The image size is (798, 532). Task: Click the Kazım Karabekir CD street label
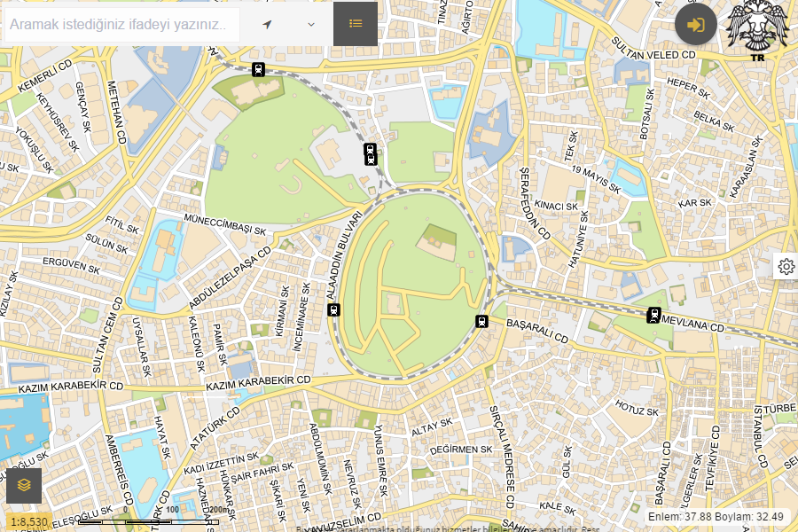pos(259,383)
